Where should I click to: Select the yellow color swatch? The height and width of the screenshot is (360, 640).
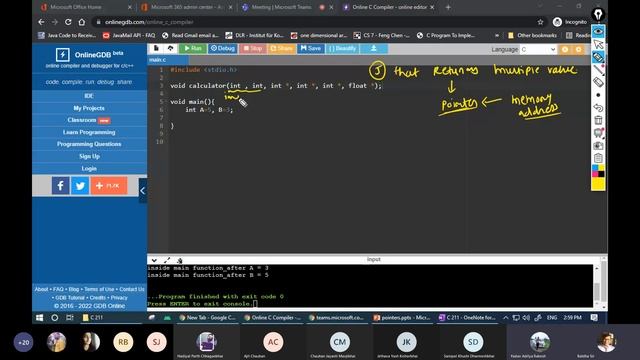(x=598, y=184)
